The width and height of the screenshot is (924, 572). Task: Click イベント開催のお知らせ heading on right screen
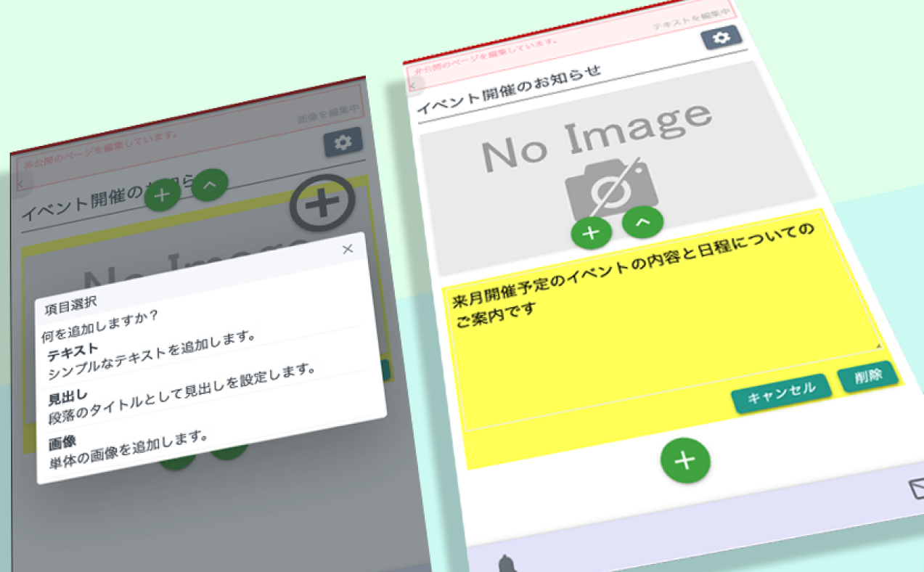[x=510, y=90]
